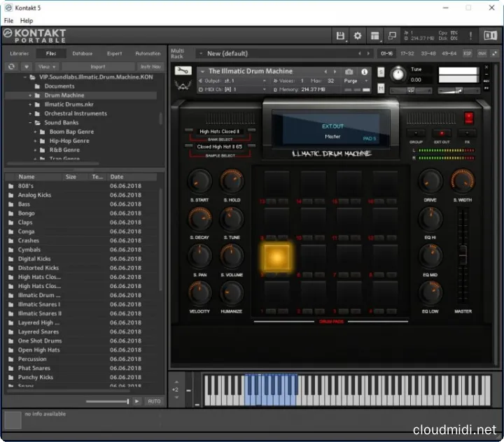This screenshot has width=504, height=442.
Task: Trigger the glowing yellow drum pad
Action: coord(276,257)
